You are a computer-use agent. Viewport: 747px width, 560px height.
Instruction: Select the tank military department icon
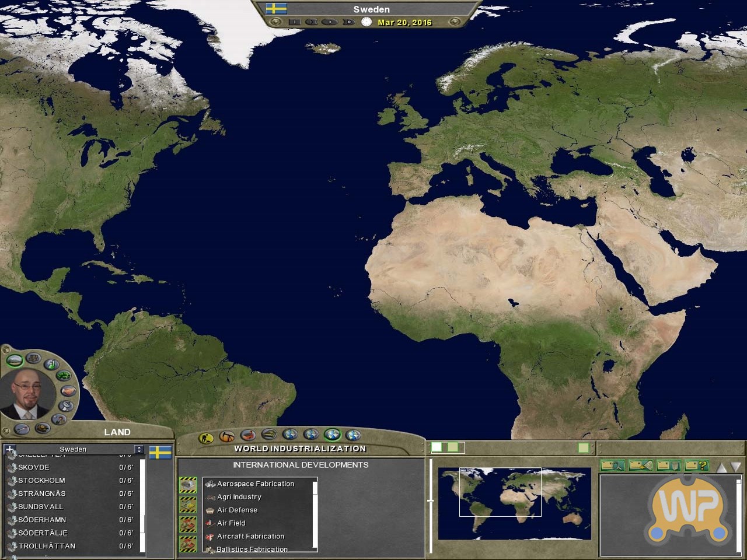pyautogui.click(x=42, y=429)
